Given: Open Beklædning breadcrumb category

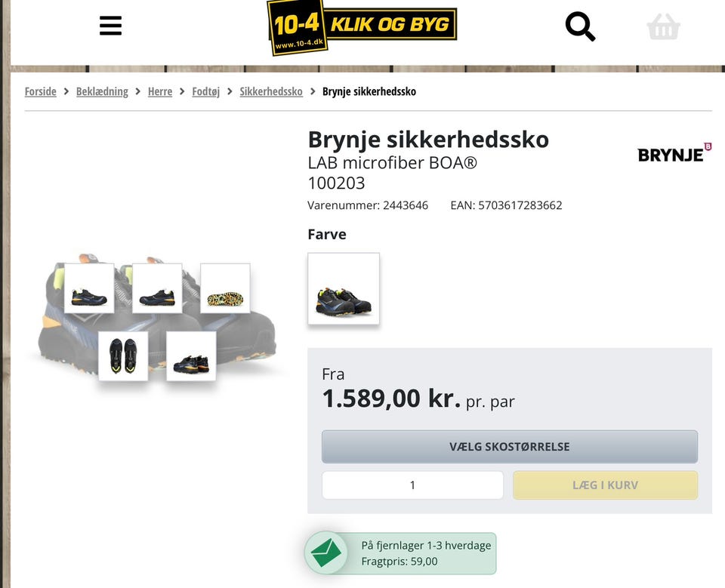Looking at the screenshot, I should click(102, 91).
